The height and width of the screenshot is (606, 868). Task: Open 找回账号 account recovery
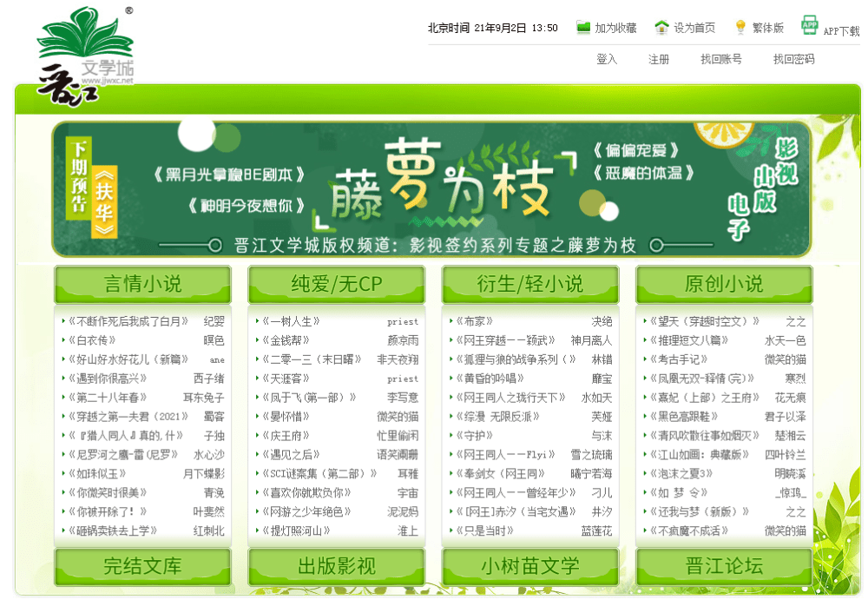(720, 59)
